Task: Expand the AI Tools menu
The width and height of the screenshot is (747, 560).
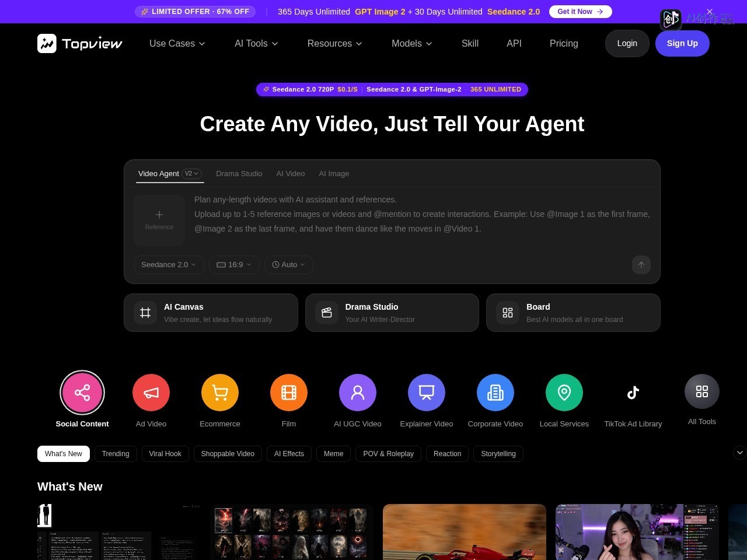Action: point(256,43)
